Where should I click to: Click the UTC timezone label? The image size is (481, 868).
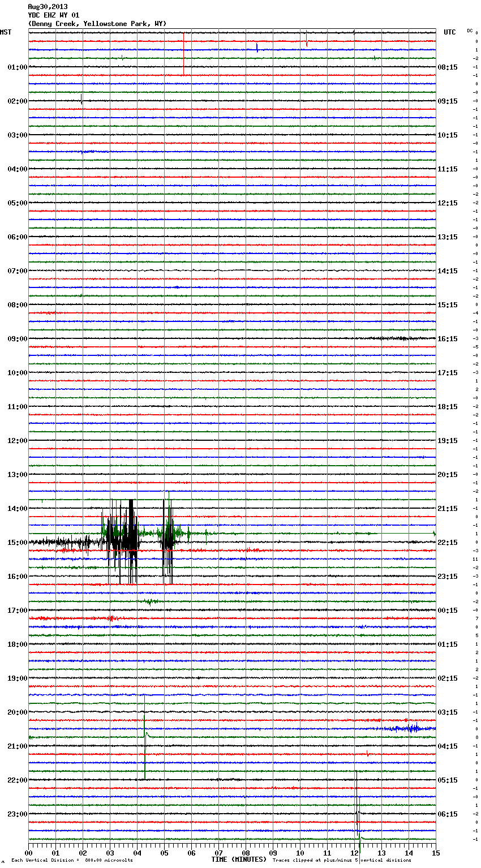click(x=449, y=32)
